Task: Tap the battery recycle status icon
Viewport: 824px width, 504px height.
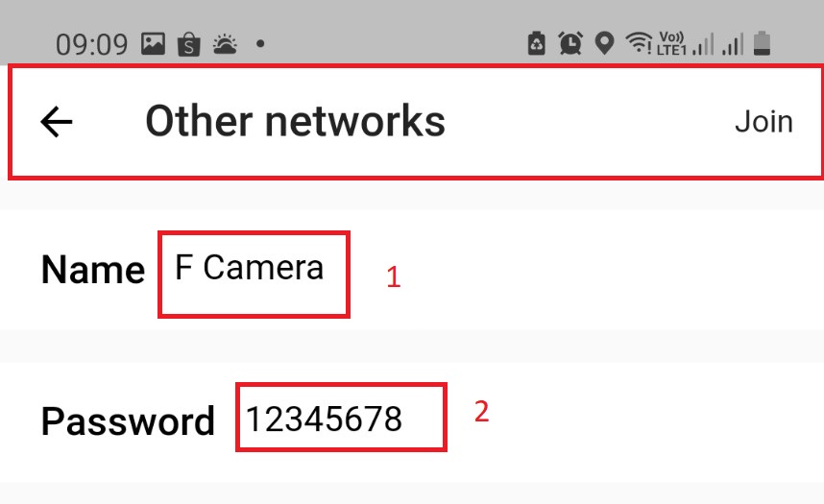Action: (537, 43)
